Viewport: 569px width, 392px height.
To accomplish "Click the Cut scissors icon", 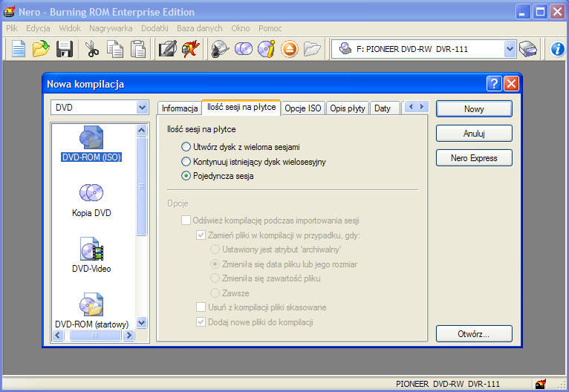I will pyautogui.click(x=92, y=49).
